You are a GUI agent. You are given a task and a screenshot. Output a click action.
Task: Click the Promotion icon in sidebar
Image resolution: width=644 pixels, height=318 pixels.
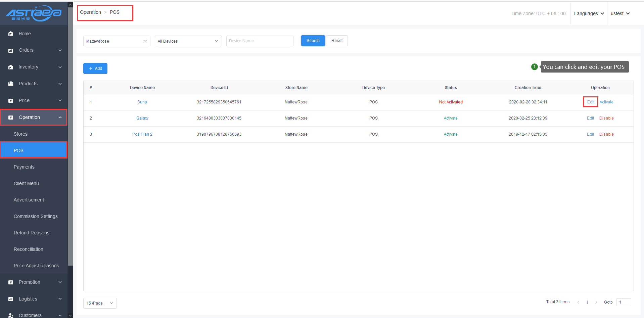(11, 282)
